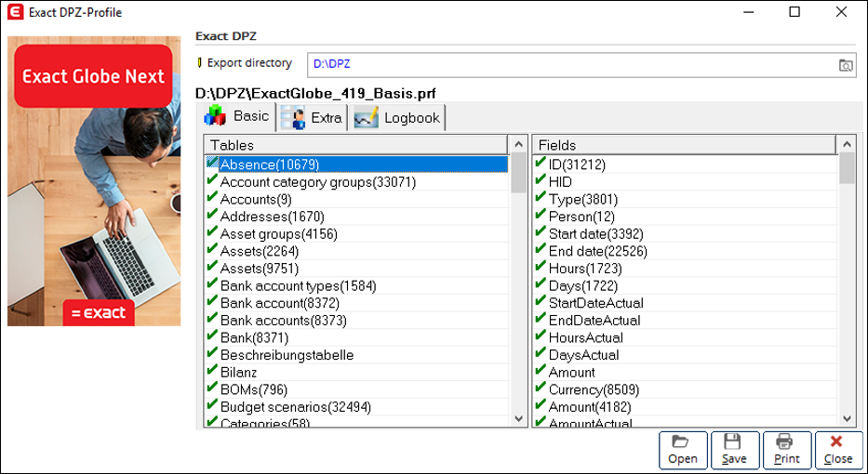The width and height of the screenshot is (868, 474).
Task: Click the Tables column header
Action: pos(356,145)
